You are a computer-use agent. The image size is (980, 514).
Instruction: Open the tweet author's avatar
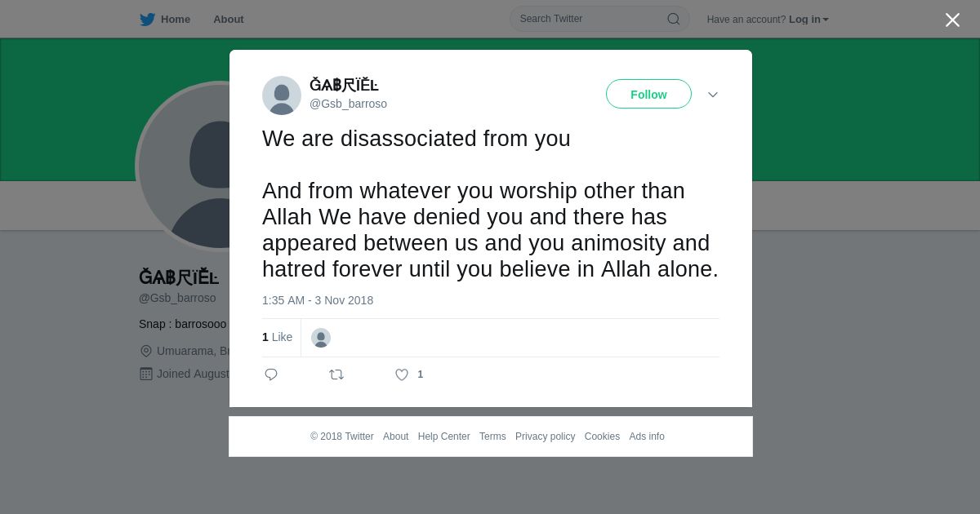pyautogui.click(x=282, y=95)
